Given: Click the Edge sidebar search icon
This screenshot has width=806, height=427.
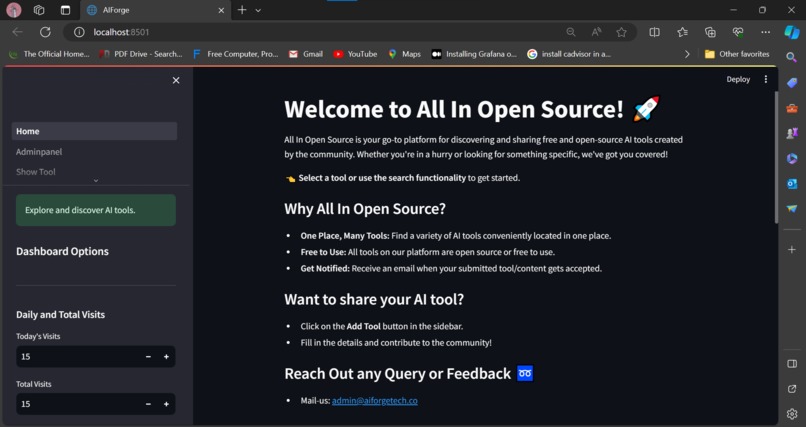Looking at the screenshot, I should (792, 57).
